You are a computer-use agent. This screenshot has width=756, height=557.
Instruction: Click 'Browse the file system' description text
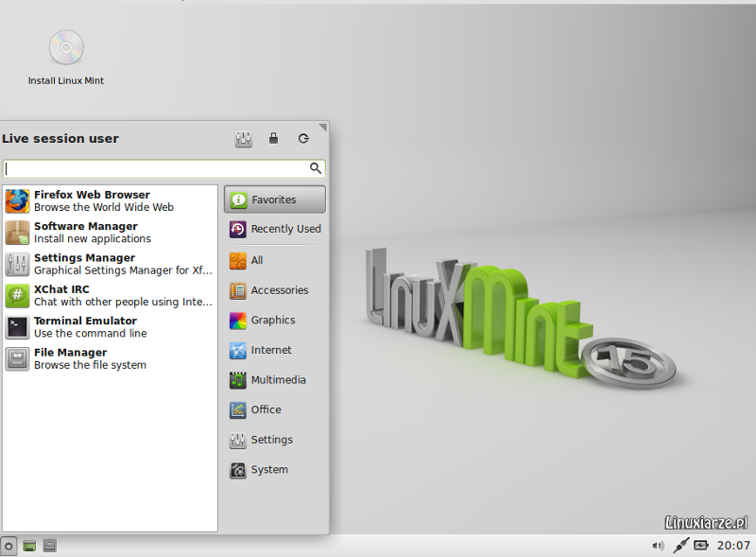coord(90,365)
